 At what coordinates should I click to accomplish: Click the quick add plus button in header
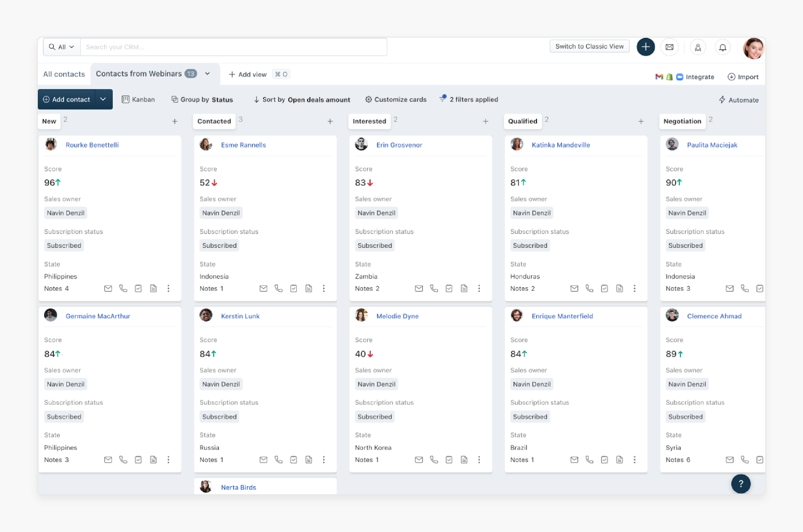point(645,47)
